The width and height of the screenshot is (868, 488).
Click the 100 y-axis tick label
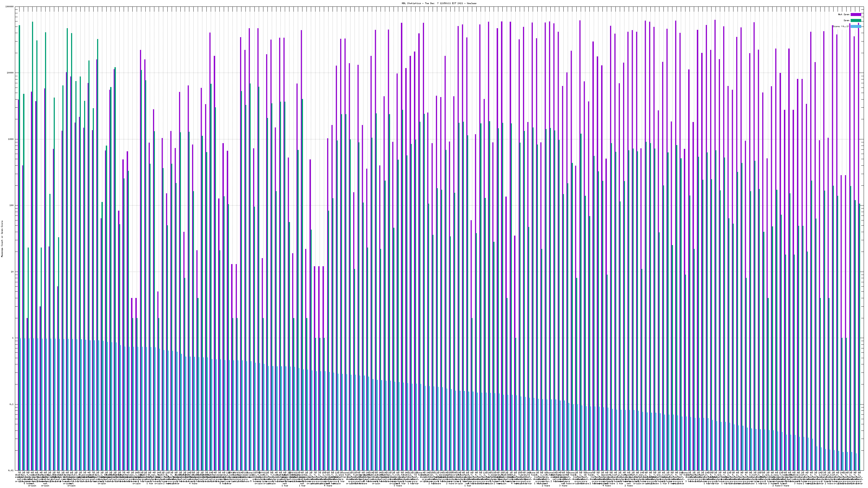[x=12, y=206]
